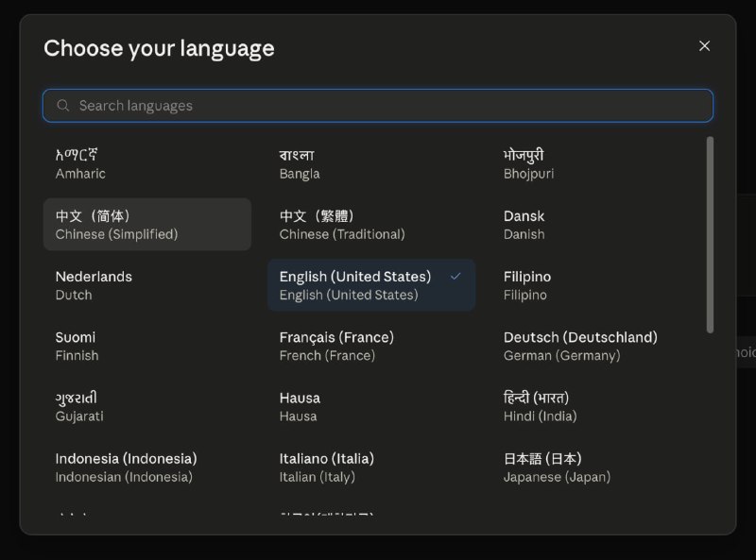Select Français (France)

(x=371, y=346)
